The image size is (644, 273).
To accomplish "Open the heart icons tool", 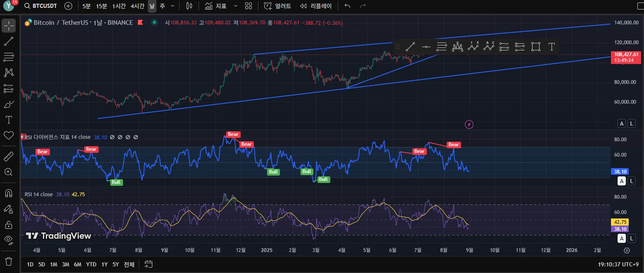I will coord(9,135).
